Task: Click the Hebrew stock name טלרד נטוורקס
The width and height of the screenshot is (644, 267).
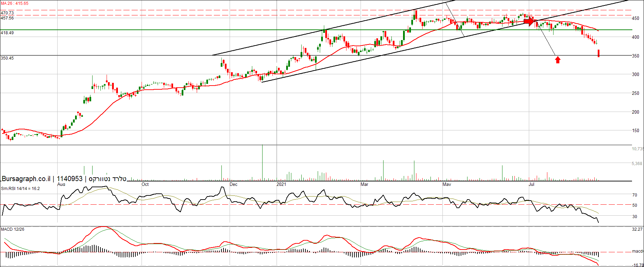Action: 108,179
